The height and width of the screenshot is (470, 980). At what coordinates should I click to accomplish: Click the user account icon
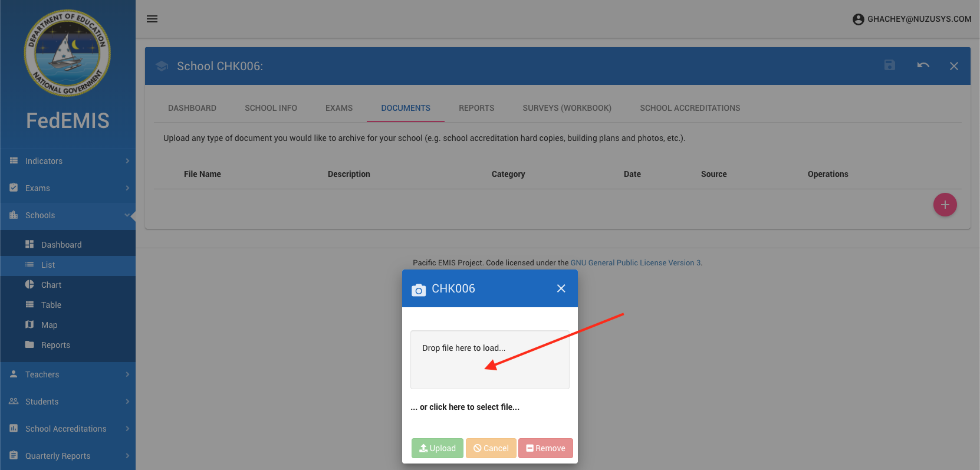[x=858, y=19]
